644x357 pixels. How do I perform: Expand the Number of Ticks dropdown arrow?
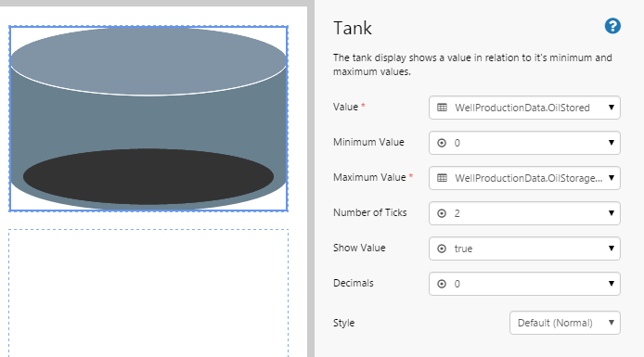[612, 213]
